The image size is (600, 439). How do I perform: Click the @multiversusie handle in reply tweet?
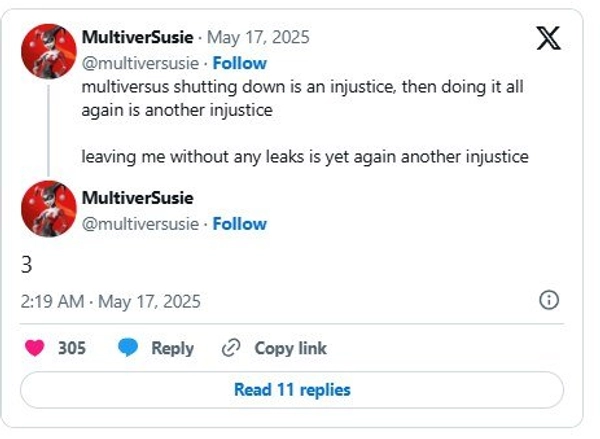coord(141,223)
